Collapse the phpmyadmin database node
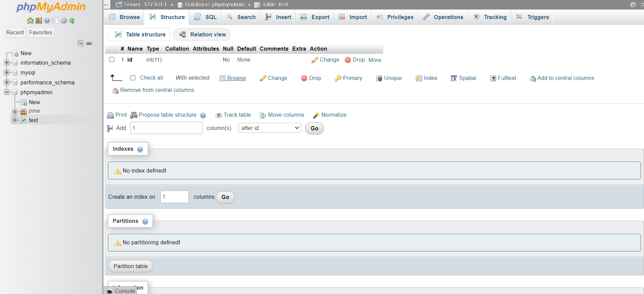The height and width of the screenshot is (294, 644). tap(7, 92)
